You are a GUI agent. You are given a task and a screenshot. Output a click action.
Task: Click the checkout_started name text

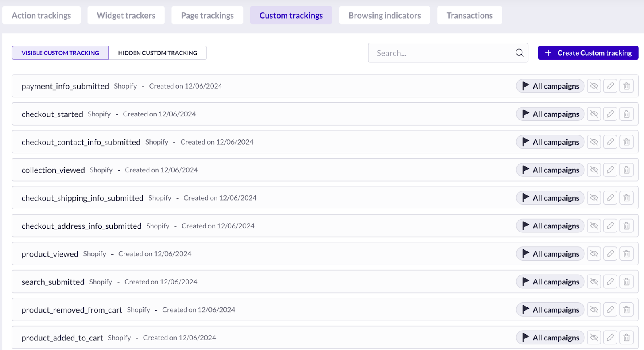click(52, 114)
